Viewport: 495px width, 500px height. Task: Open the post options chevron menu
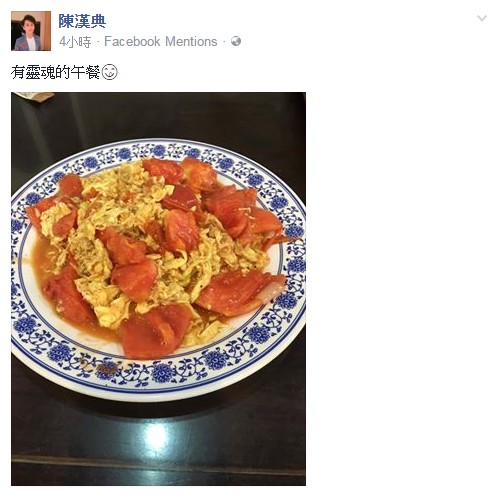point(482,18)
